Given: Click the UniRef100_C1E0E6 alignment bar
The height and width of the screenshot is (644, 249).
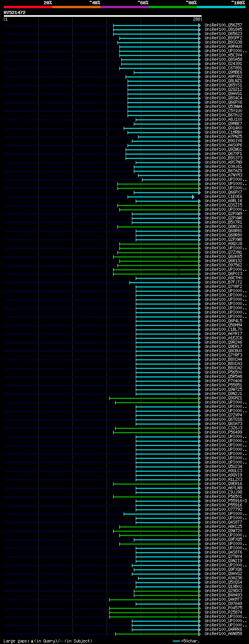Looking at the screenshot, I should tap(161, 197).
